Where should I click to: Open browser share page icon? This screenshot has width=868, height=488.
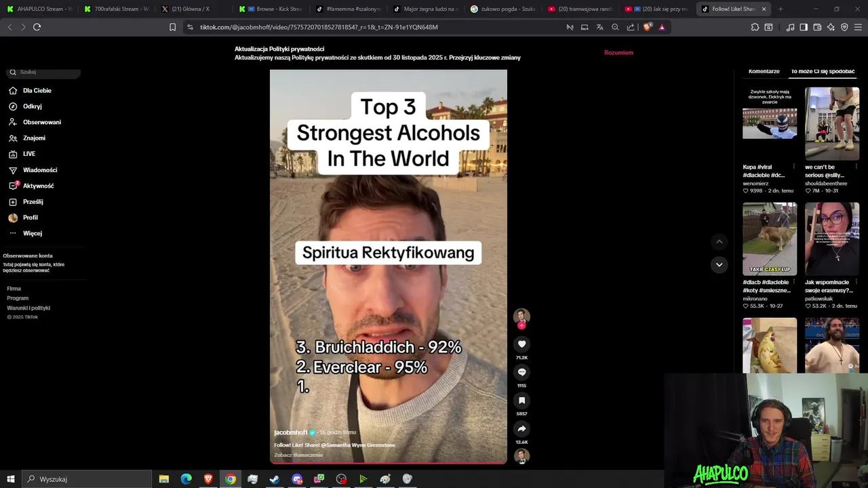(631, 27)
